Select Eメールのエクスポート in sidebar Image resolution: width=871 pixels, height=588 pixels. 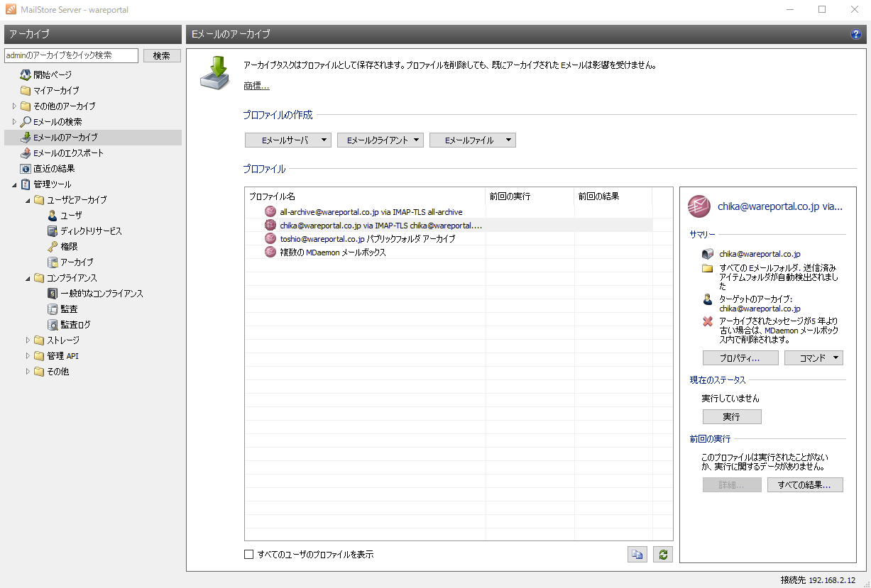pyautogui.click(x=68, y=153)
